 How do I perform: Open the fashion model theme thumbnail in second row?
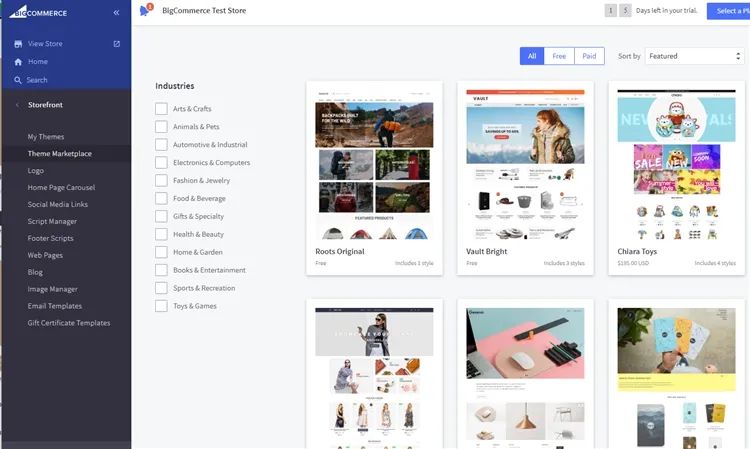(374, 378)
